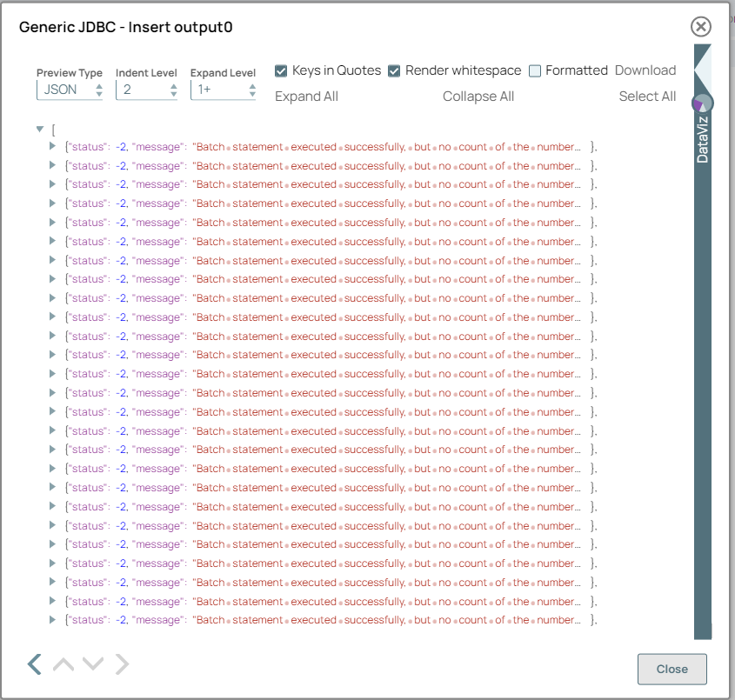Enable the Formatted checkbox
Screen dimensions: 735x700
(535, 70)
